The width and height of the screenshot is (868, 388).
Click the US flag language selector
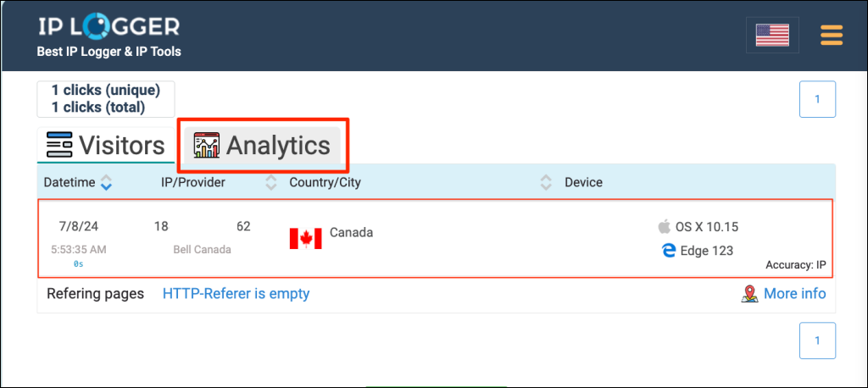(x=772, y=35)
